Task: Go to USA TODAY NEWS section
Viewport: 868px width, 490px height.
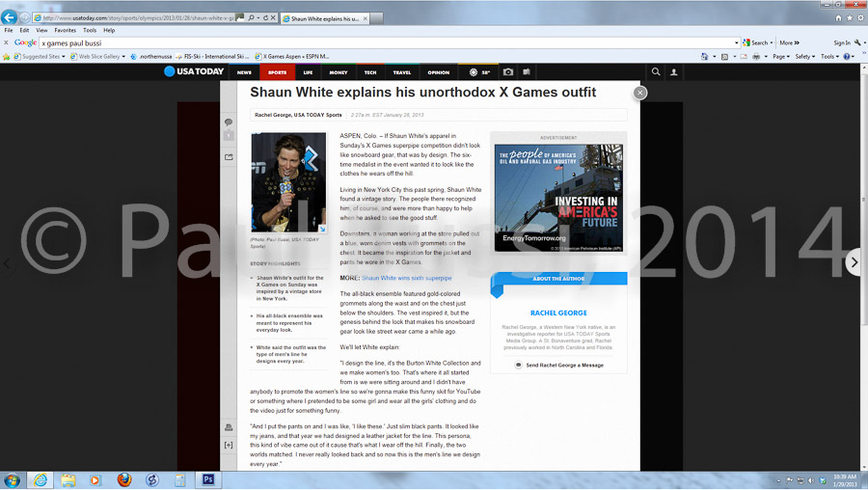Action: point(244,72)
